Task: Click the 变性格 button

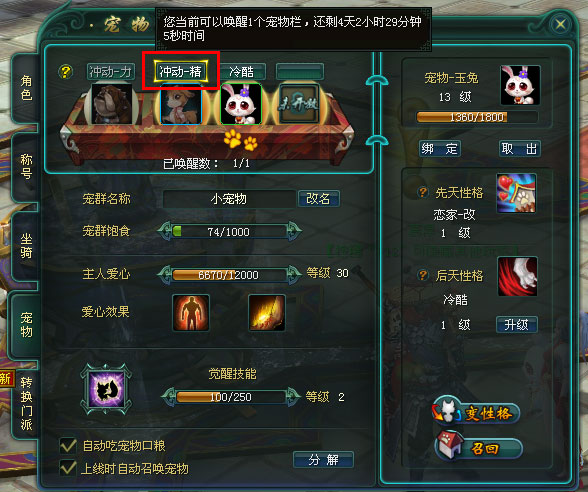Action: coord(476,412)
